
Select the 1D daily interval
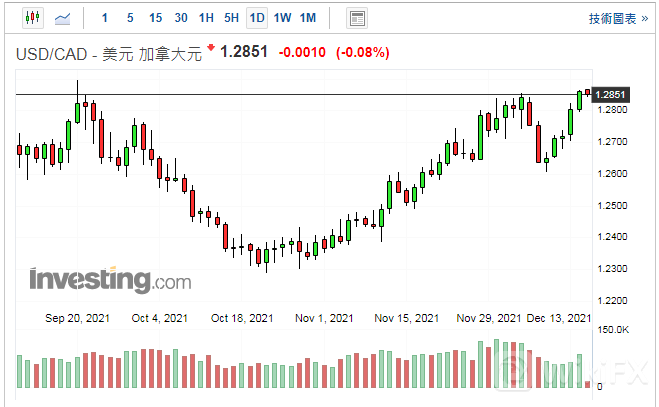pos(257,18)
